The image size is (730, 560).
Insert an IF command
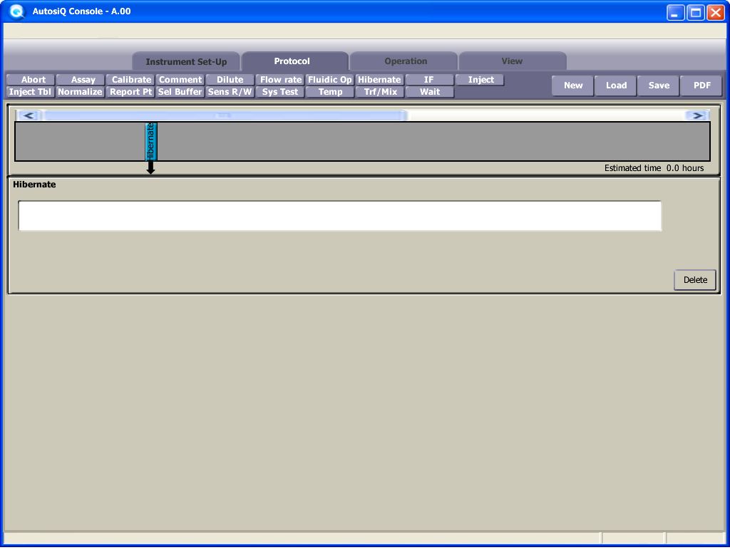coord(429,80)
